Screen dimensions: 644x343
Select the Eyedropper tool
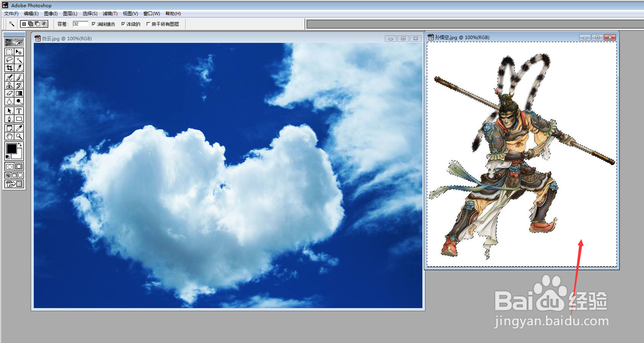(19, 128)
